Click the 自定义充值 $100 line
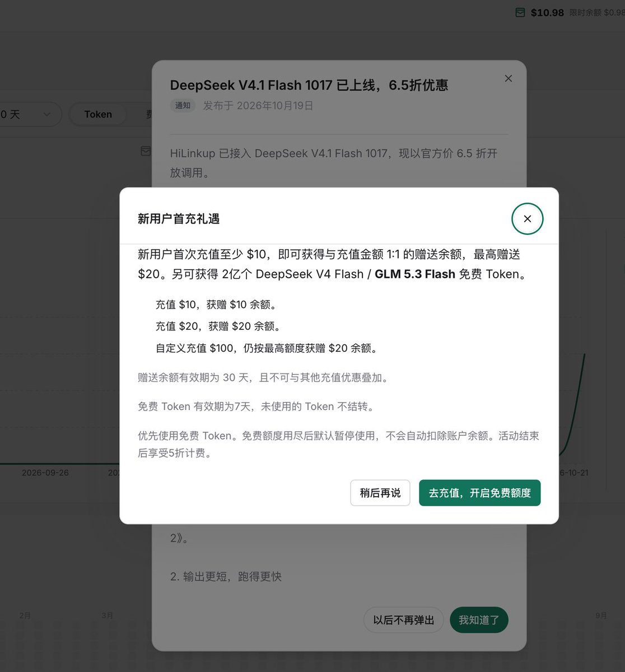This screenshot has height=672, width=625. point(267,348)
